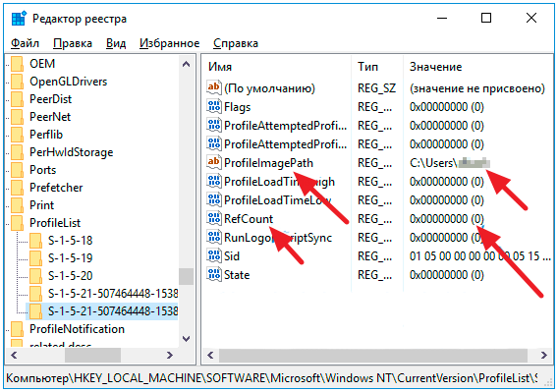Screen dimensions: 558x392
Task: Select the S-1-5-18 tree key
Action: coord(71,241)
